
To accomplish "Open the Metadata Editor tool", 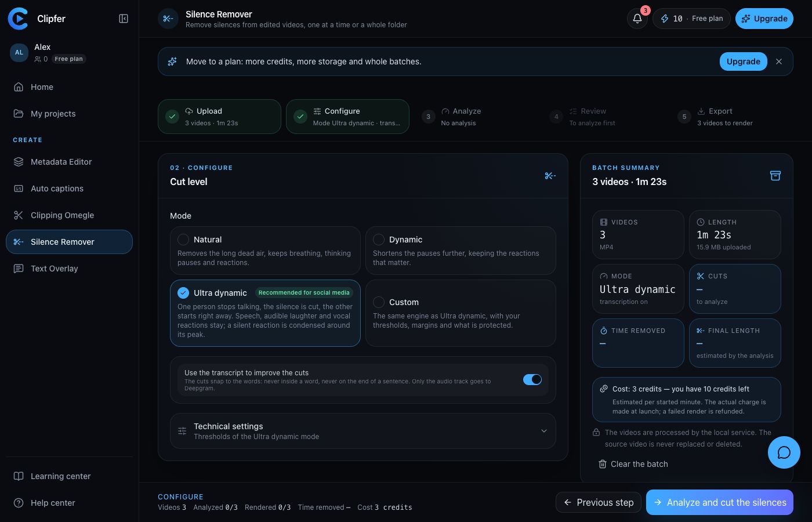I will 69,162.
